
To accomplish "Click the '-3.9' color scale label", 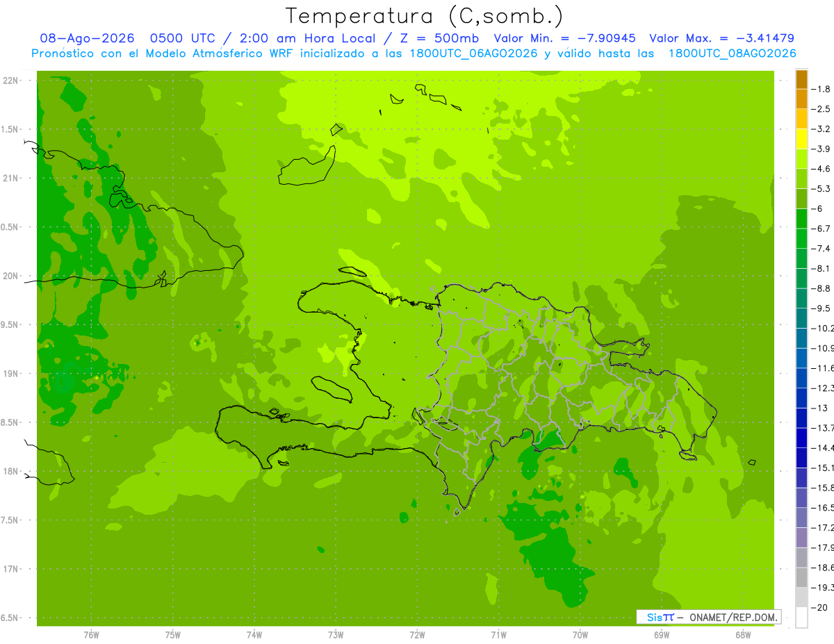I will click(821, 149).
